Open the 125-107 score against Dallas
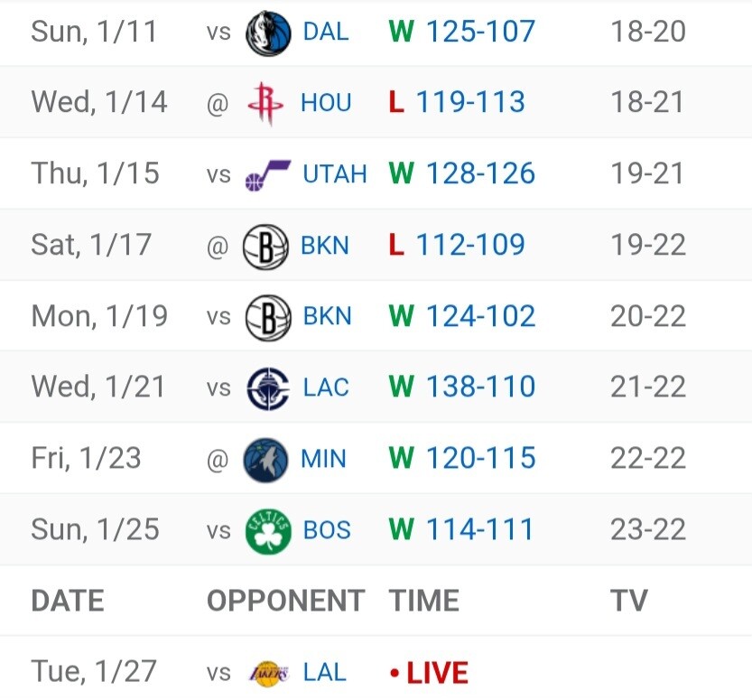The image size is (752, 700). pyautogui.click(x=479, y=33)
